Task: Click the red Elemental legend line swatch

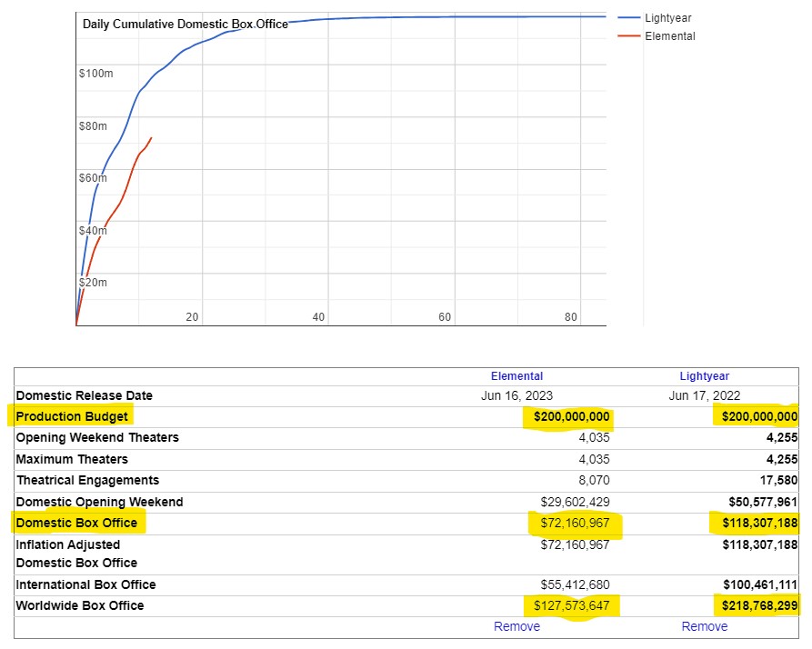Action: coord(628,36)
